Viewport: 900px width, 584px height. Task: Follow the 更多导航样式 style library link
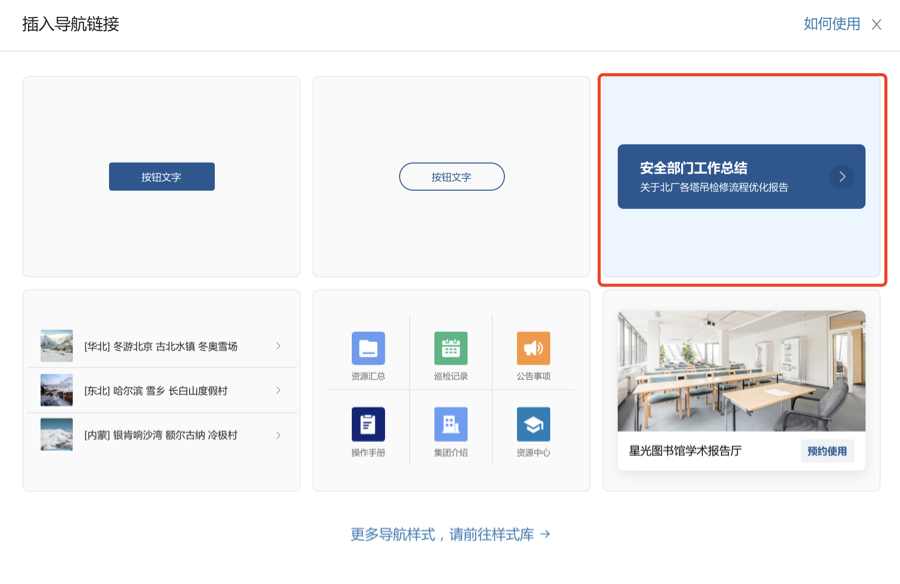coord(450,534)
